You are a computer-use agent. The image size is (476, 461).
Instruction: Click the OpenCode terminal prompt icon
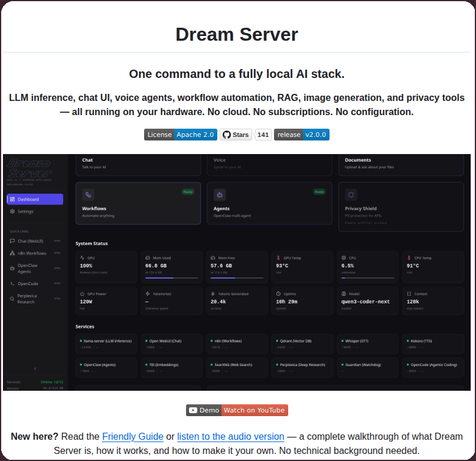tap(12, 283)
